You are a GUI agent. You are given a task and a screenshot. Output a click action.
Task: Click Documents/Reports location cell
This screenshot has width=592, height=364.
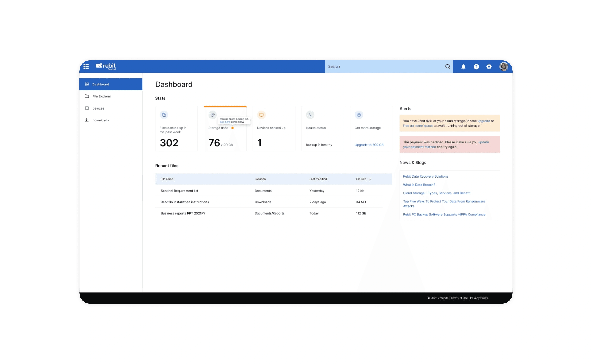(269, 213)
